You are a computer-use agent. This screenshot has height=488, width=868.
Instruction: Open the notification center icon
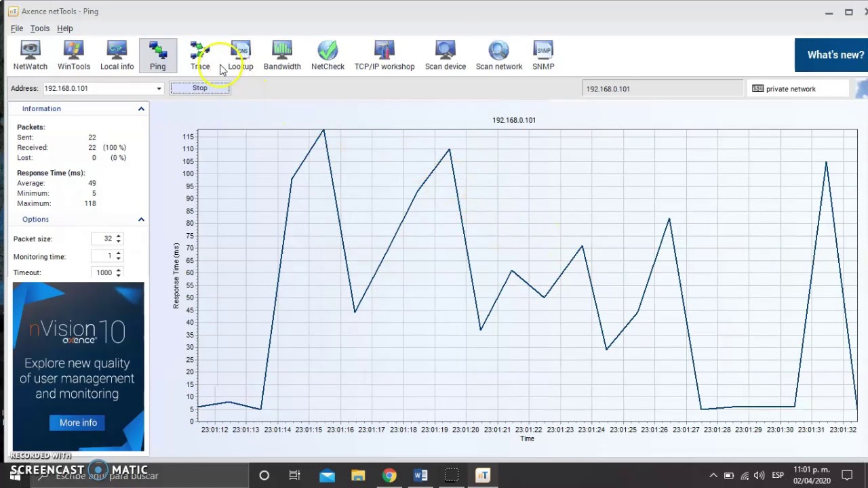pyautogui.click(x=847, y=476)
